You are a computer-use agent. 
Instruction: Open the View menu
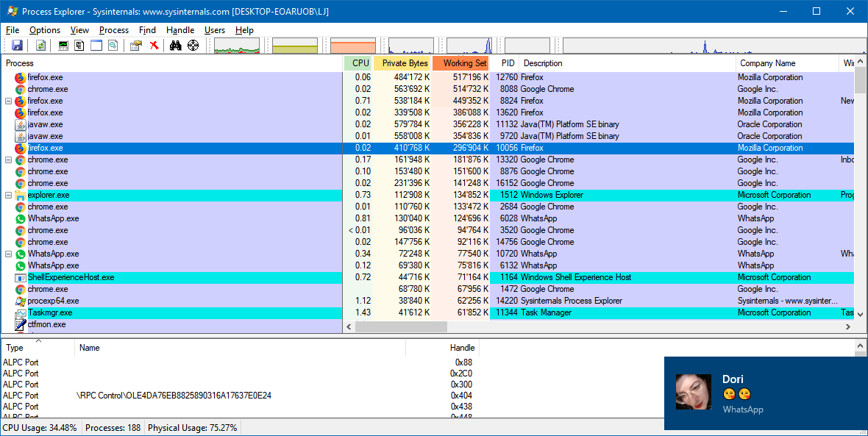pos(79,30)
